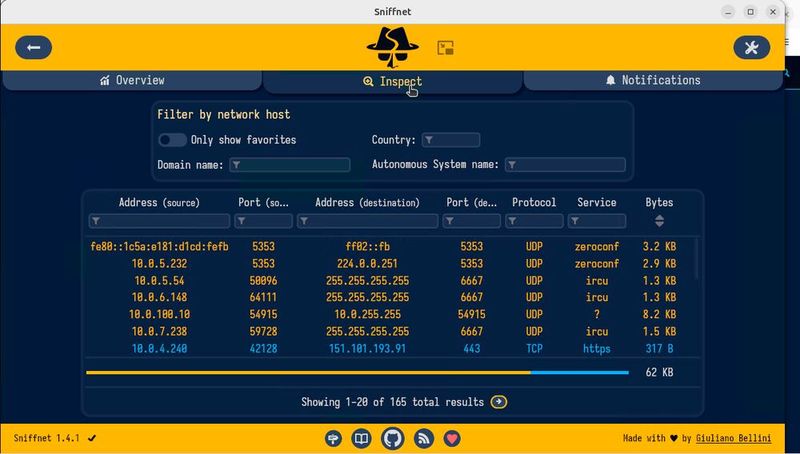Click the 62 KB total label
The image size is (800, 454).
tap(659, 372)
